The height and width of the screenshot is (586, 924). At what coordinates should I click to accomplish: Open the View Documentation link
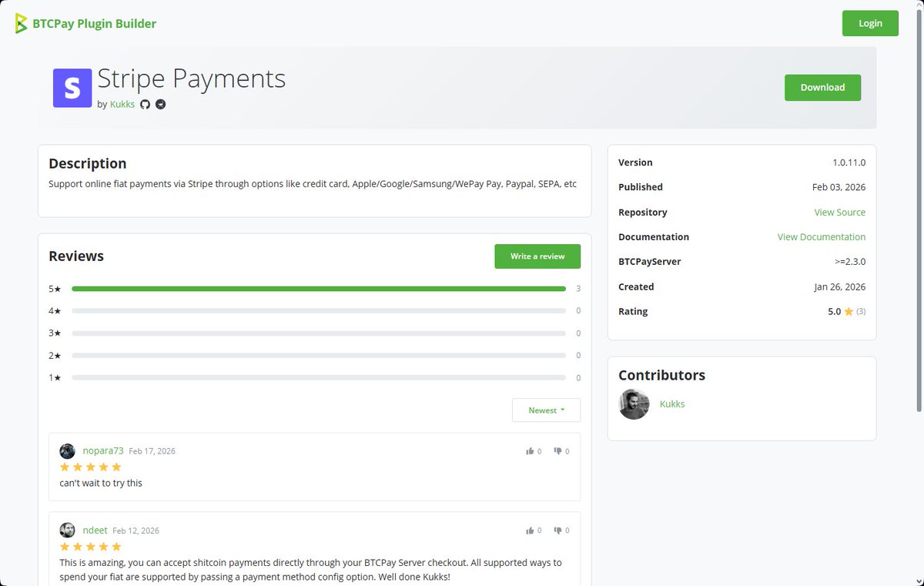822,237
